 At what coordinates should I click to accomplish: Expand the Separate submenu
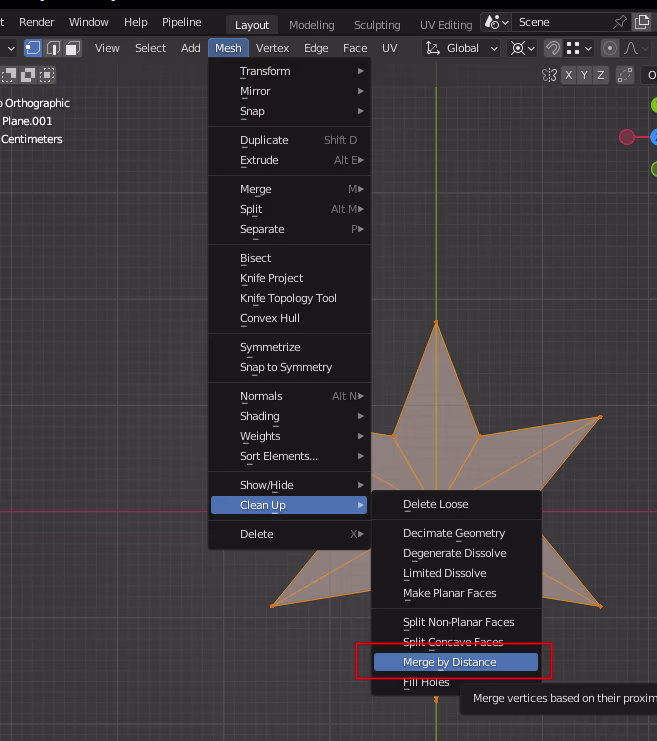289,229
